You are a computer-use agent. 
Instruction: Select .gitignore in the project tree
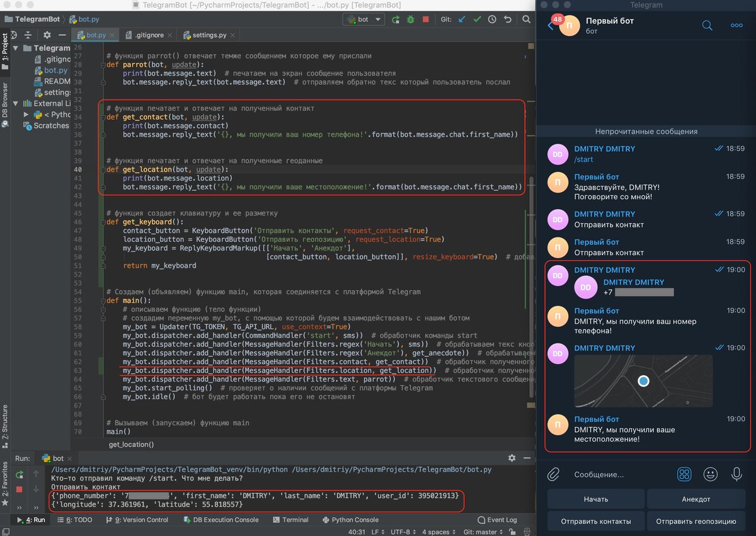pyautogui.click(x=52, y=59)
